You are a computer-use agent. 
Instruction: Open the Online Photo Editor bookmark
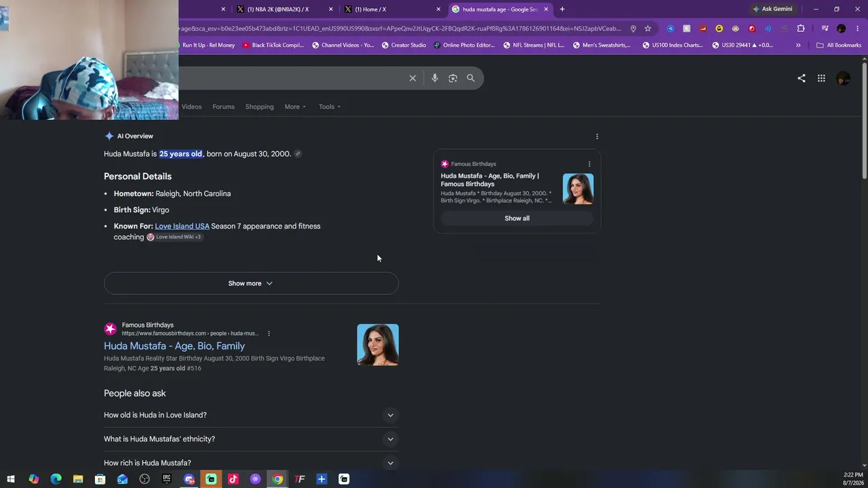pos(465,45)
